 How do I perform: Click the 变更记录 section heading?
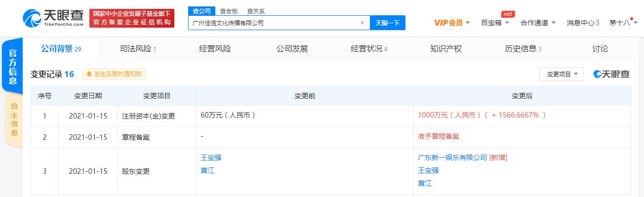(52, 74)
